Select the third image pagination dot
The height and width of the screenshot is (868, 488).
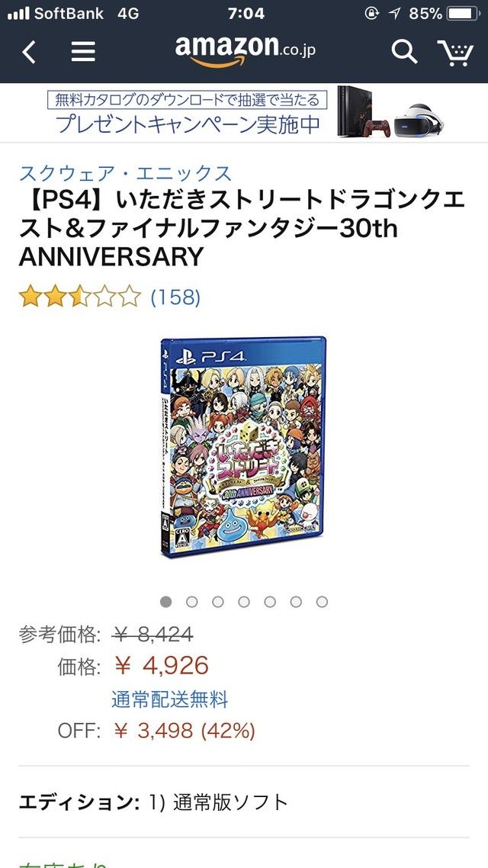coord(217,602)
